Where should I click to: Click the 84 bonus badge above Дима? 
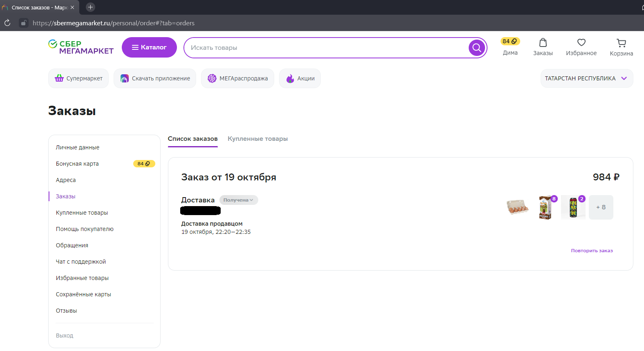pos(510,41)
